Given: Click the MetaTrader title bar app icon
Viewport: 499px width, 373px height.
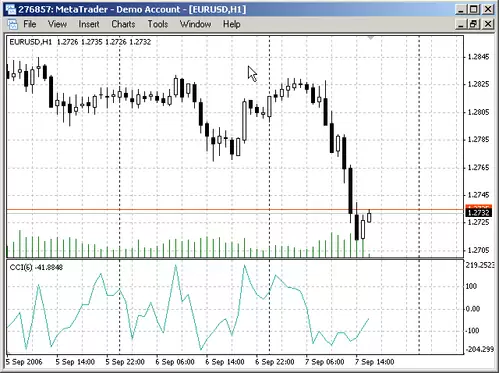Looking at the screenshot, I should 10,9.
